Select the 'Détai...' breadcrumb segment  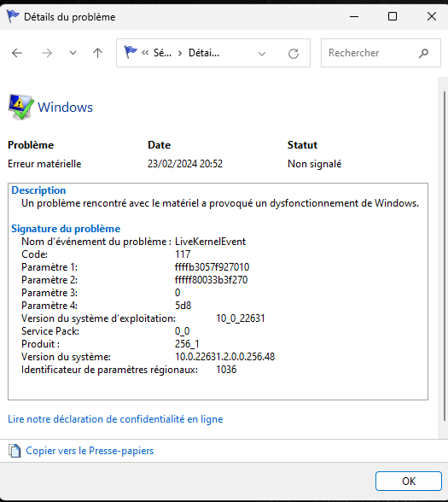coord(204,53)
